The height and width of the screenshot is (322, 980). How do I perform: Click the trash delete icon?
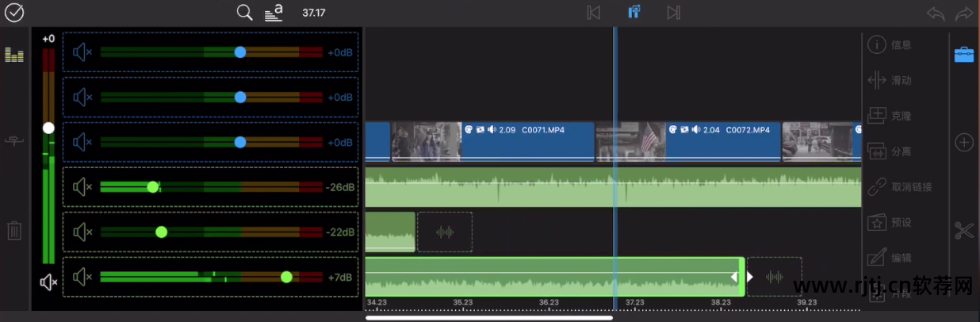click(x=14, y=231)
